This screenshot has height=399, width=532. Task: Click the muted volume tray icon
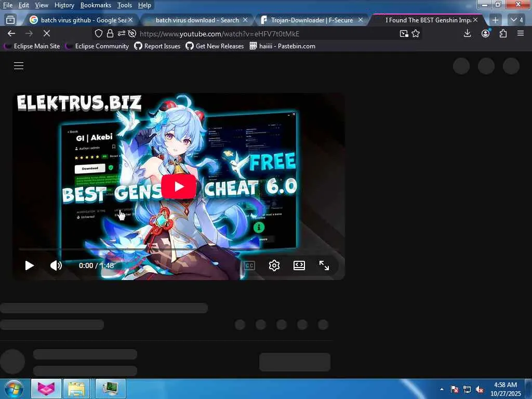point(480,389)
